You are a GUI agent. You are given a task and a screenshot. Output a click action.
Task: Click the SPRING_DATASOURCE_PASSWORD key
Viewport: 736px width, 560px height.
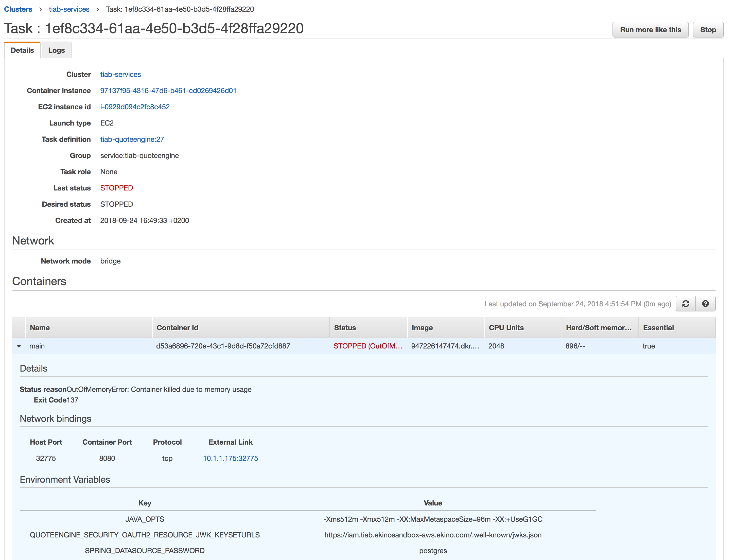pos(145,551)
